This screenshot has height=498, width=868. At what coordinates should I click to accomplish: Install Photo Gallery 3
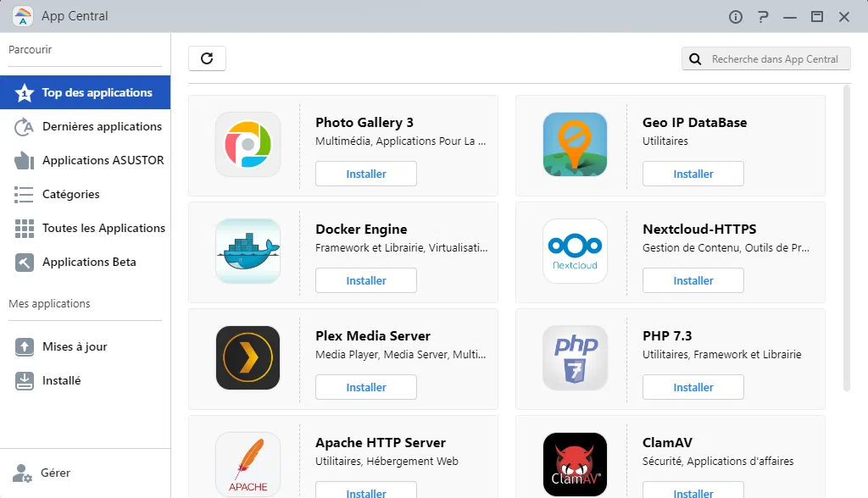[366, 174]
